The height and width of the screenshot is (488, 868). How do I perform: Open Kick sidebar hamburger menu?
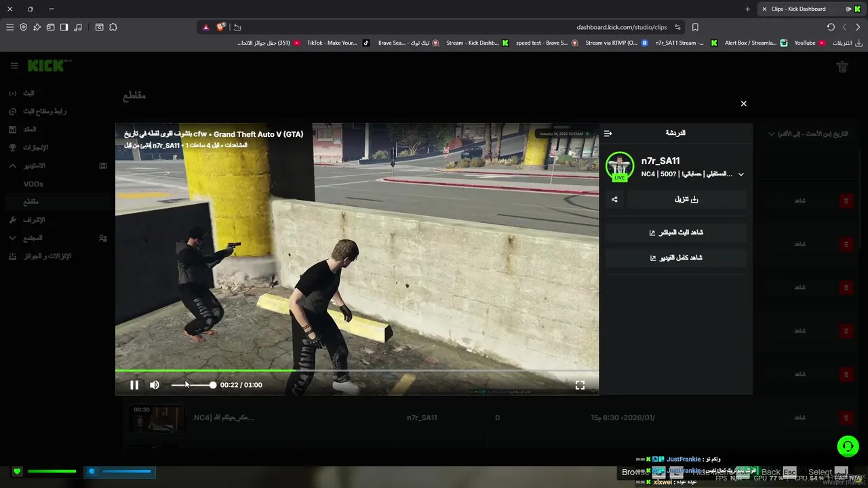14,66
